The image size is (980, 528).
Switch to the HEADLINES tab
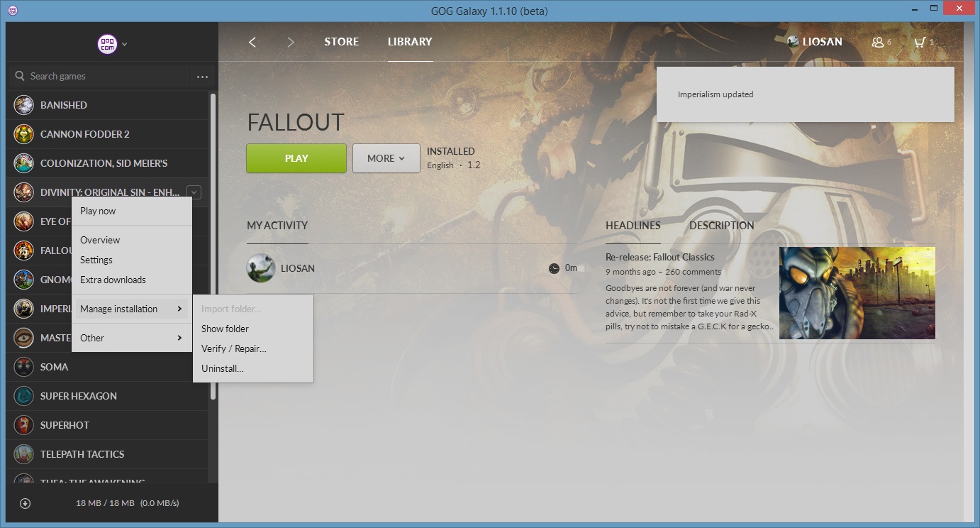point(633,226)
